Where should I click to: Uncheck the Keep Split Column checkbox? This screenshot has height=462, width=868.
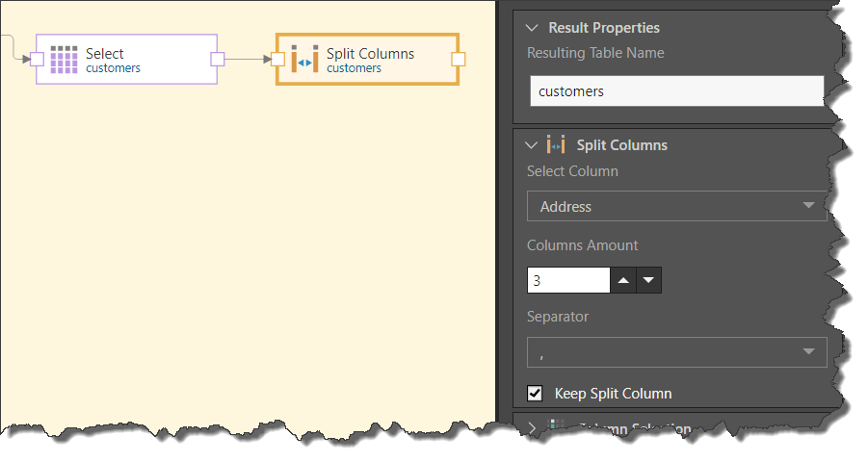(x=536, y=393)
